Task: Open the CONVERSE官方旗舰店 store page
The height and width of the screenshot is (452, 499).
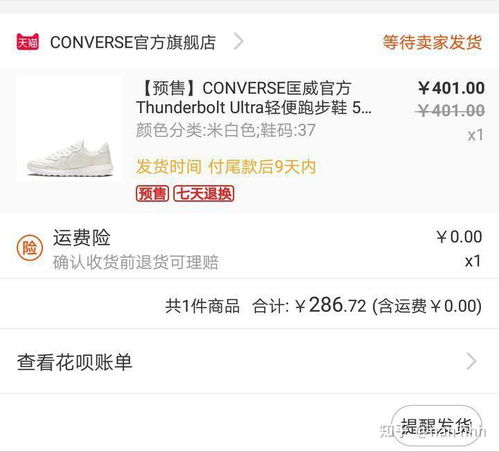Action: click(133, 42)
